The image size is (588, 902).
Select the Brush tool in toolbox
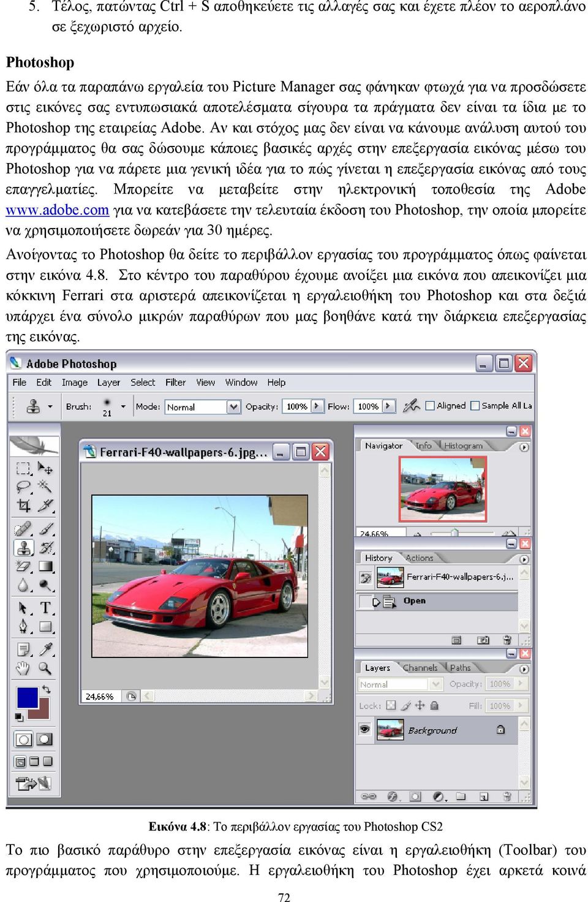(45, 528)
